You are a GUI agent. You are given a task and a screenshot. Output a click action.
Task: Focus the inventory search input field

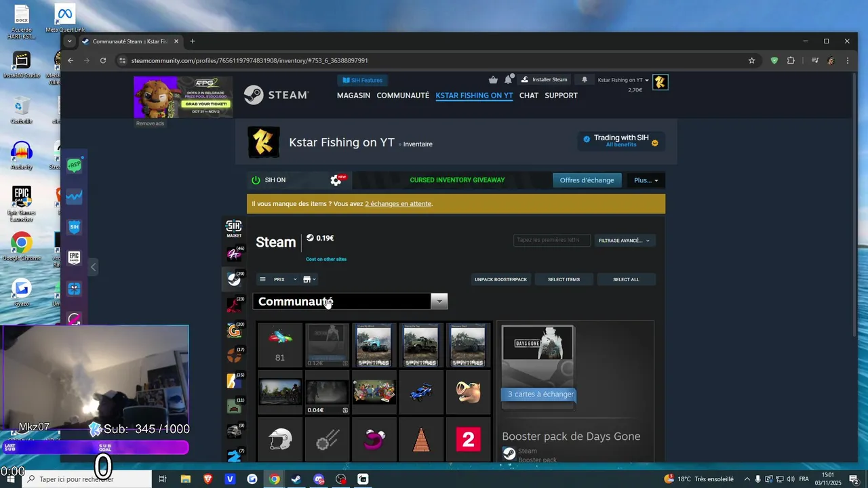tap(552, 240)
